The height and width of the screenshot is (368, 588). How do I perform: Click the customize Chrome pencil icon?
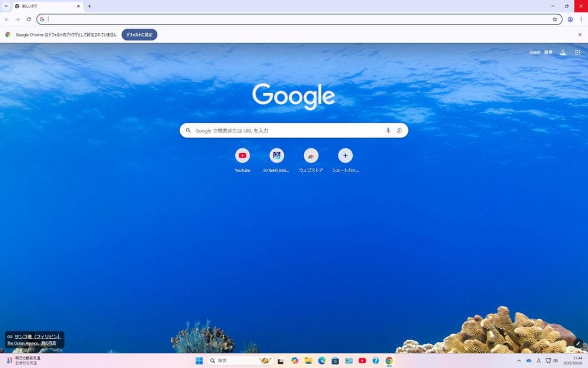pos(578,343)
